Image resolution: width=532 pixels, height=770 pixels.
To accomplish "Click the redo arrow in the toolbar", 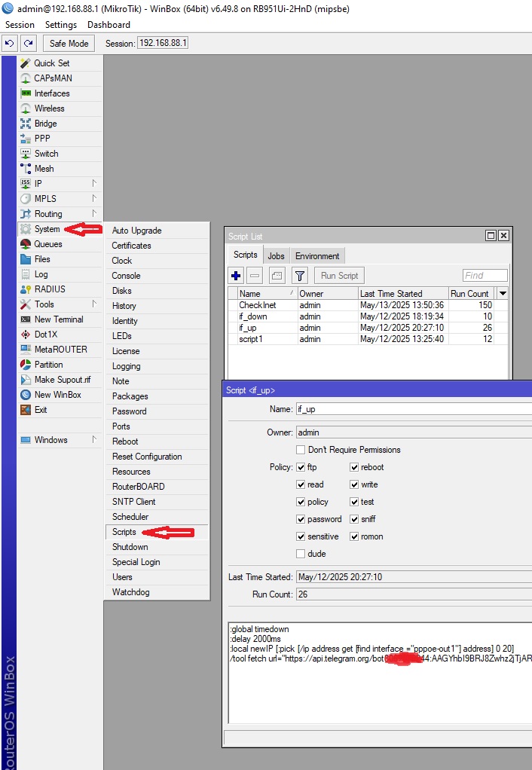I will pos(28,44).
